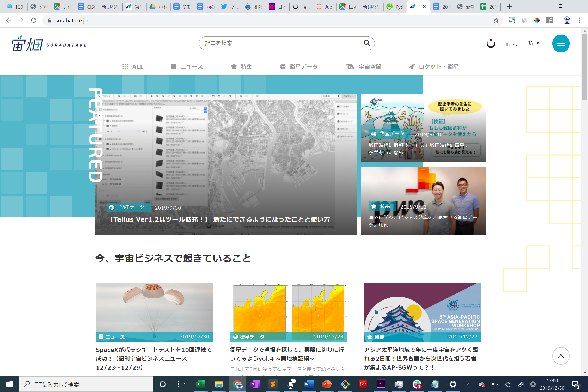This screenshot has height=392, width=588.
Task: Open Task View in the taskbar
Action: [x=181, y=384]
